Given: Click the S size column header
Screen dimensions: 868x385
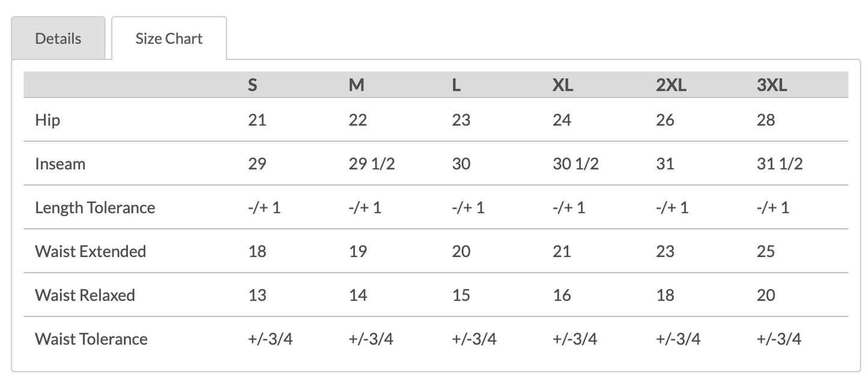Looking at the screenshot, I should pyautogui.click(x=253, y=85).
